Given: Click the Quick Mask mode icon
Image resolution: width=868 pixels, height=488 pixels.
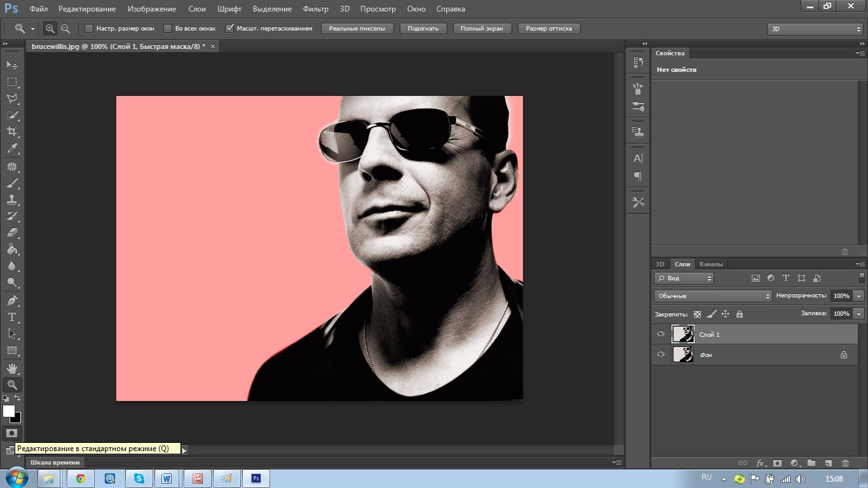Looking at the screenshot, I should coord(11,433).
